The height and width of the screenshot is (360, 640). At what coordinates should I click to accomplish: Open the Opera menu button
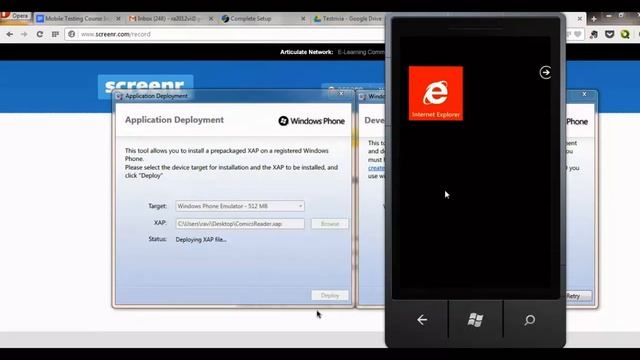coord(16,16)
